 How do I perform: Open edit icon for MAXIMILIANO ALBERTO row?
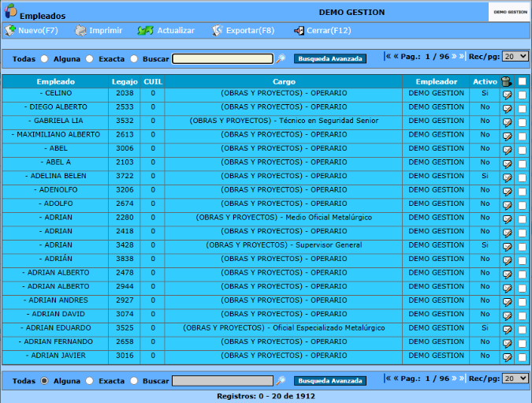coord(507,136)
